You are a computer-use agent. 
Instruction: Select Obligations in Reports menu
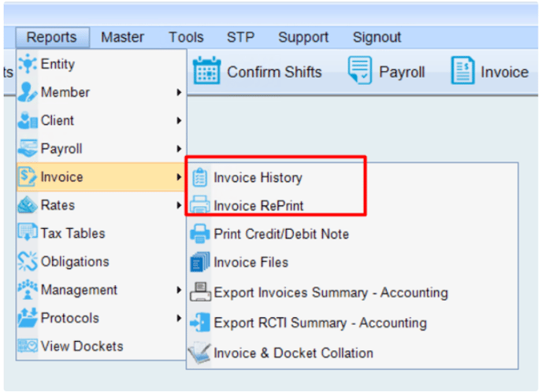(102, 262)
